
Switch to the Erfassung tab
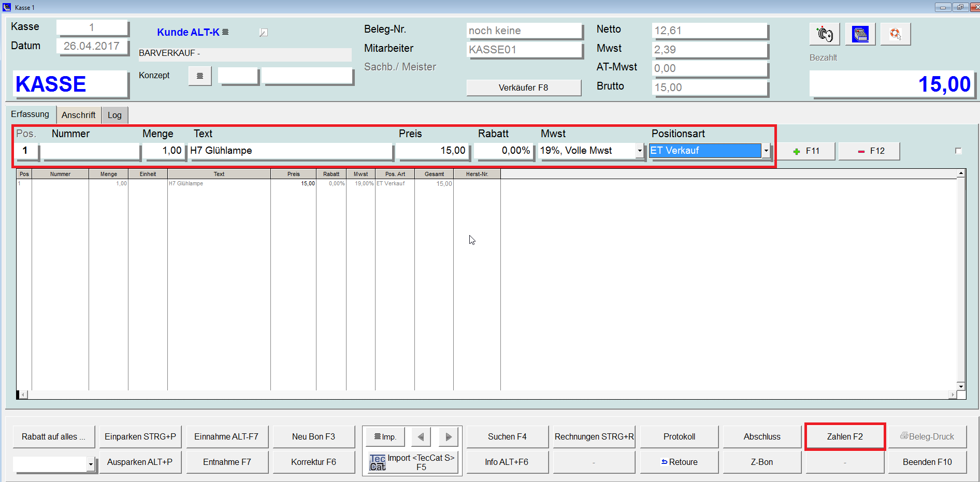30,114
